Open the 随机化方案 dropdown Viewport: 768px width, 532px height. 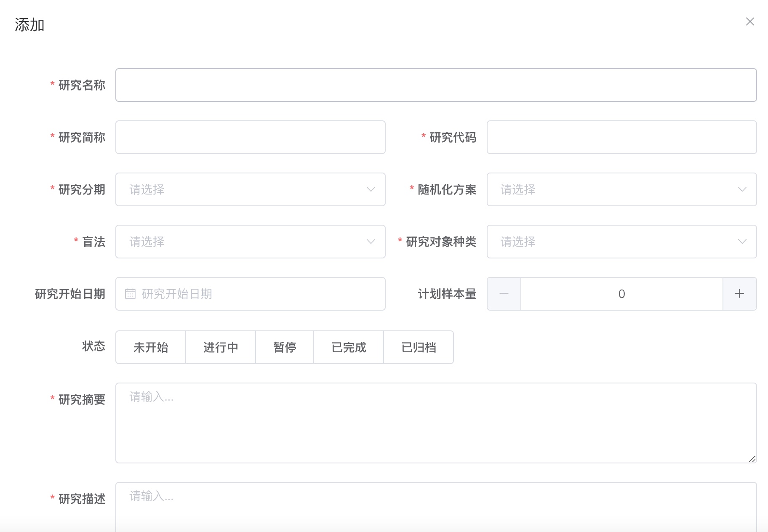tap(621, 189)
